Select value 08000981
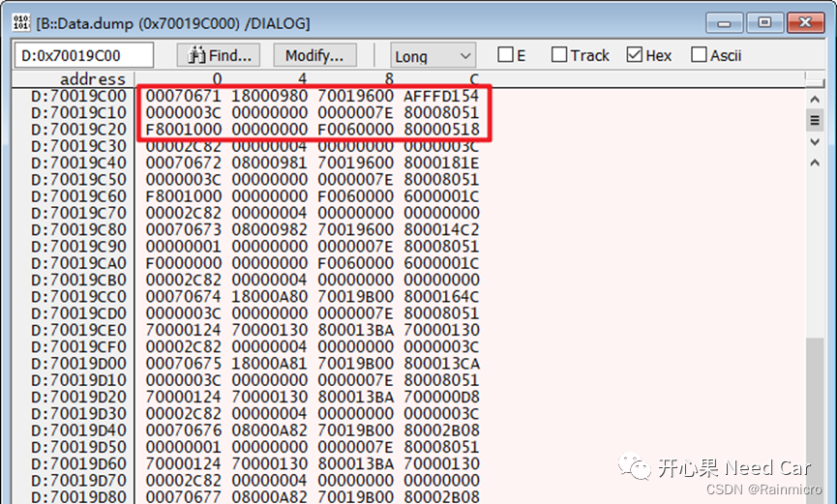Viewport: 837px width, 504px height. click(x=270, y=163)
